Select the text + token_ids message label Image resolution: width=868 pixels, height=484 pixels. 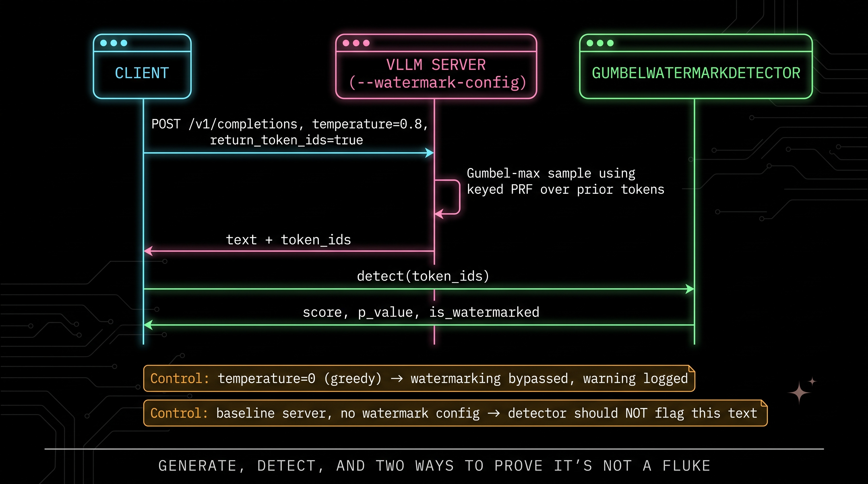coord(288,240)
